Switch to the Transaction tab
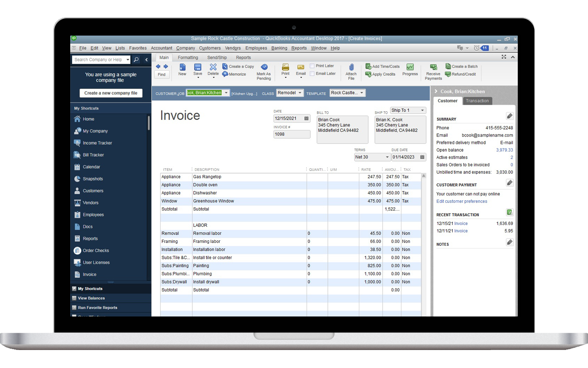Image resolution: width=588 pixels, height=368 pixels. coord(477,101)
